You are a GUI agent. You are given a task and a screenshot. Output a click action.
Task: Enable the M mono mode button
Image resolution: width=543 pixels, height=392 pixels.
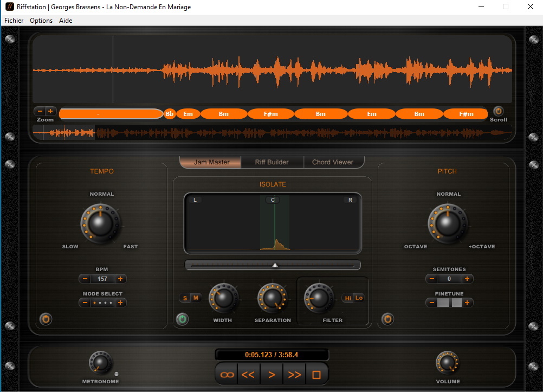[x=196, y=298]
